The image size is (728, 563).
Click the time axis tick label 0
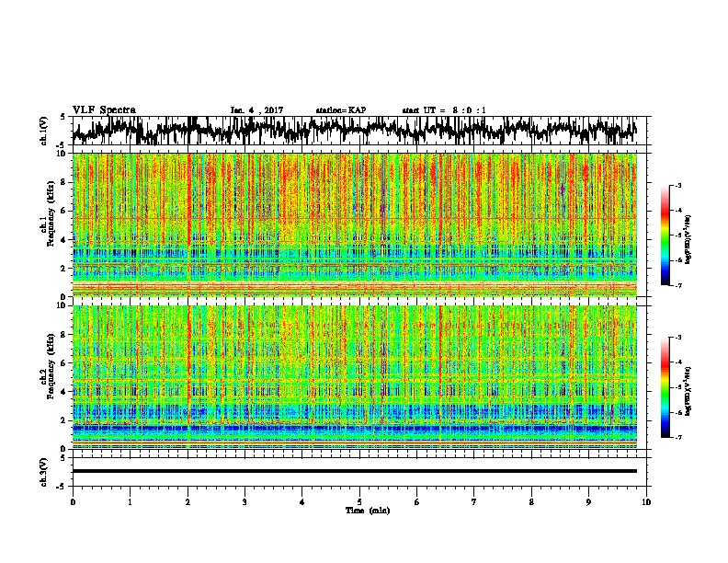tap(73, 502)
